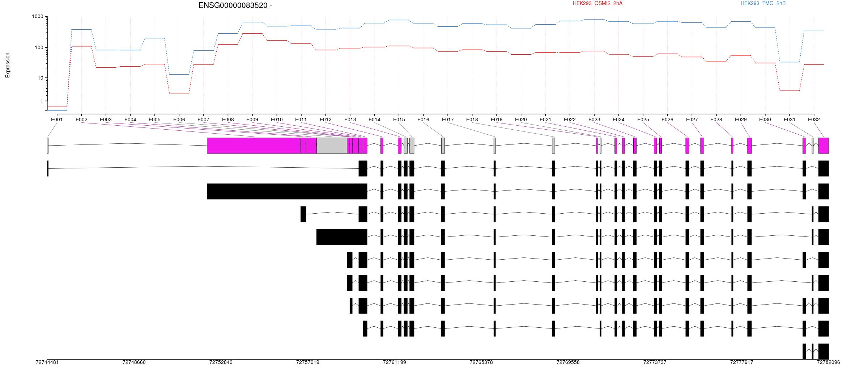The width and height of the screenshot is (868, 369).
Task: Click exon bin label E007
Action: pyautogui.click(x=203, y=119)
